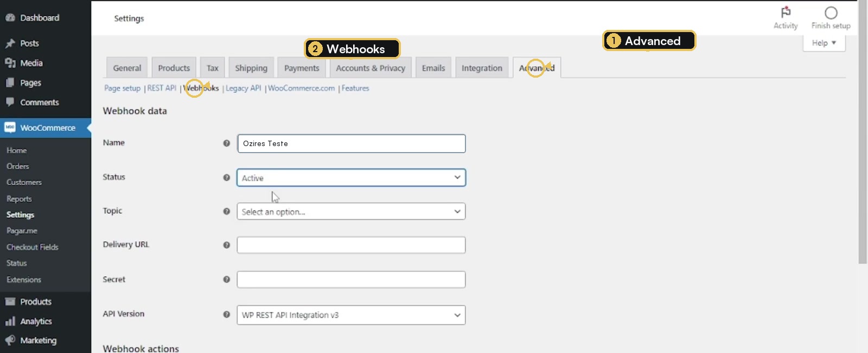The image size is (868, 353).
Task: Click the help tip icon beside Delivery URL
Action: click(227, 245)
